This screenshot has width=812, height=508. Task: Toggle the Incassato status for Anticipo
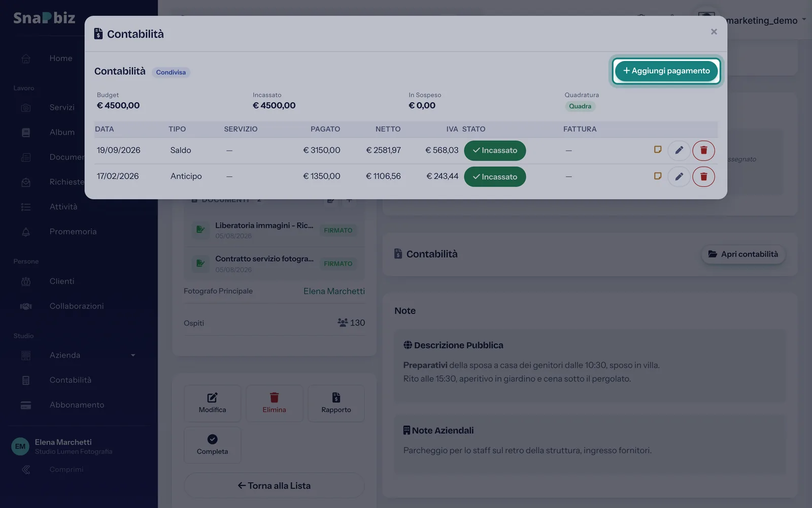coord(495,177)
